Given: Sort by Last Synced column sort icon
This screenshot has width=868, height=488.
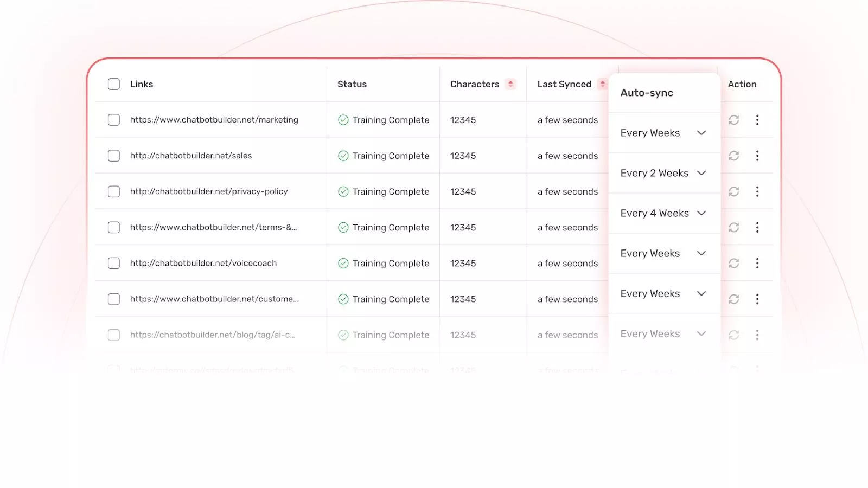Looking at the screenshot, I should pos(602,84).
